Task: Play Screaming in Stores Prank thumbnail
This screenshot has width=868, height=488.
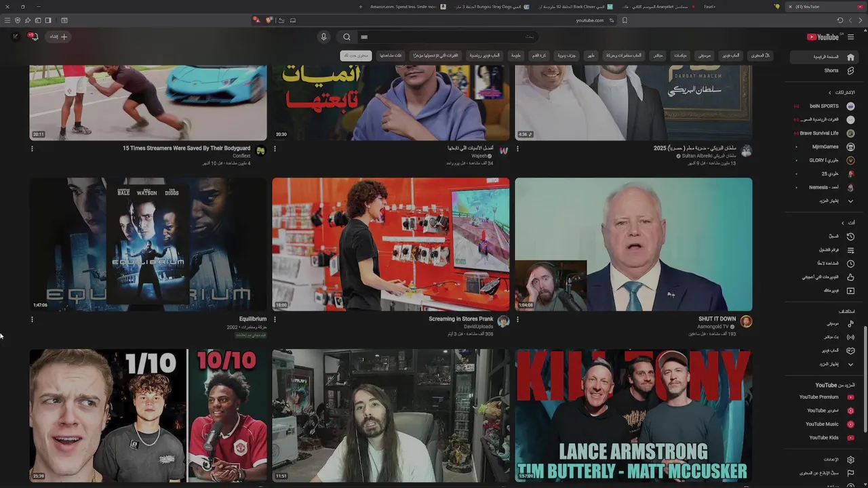Action: (x=391, y=244)
